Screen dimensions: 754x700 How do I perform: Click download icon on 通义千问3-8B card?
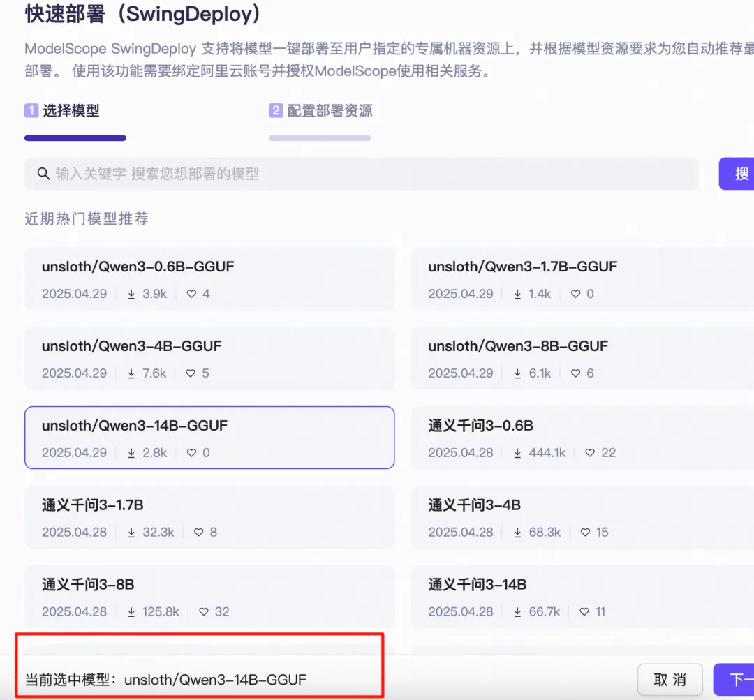[x=131, y=612]
